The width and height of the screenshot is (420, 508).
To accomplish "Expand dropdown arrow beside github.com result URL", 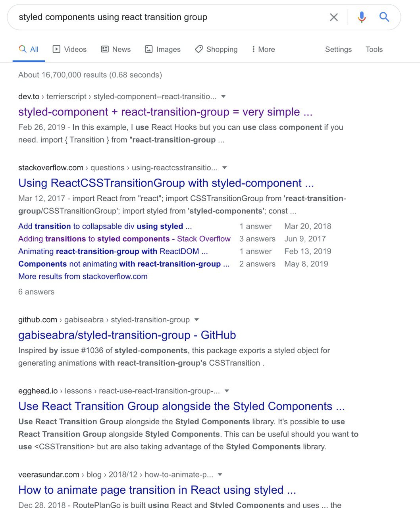I will 197,319.
